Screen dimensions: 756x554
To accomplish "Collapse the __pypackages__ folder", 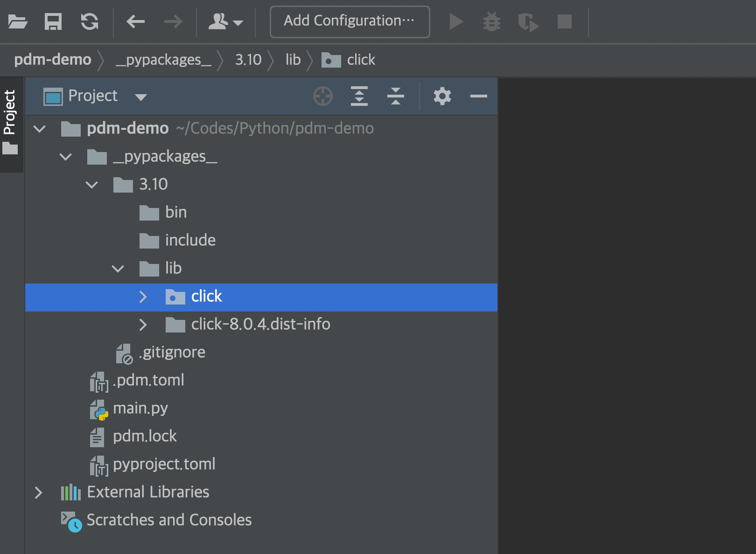I will click(66, 157).
